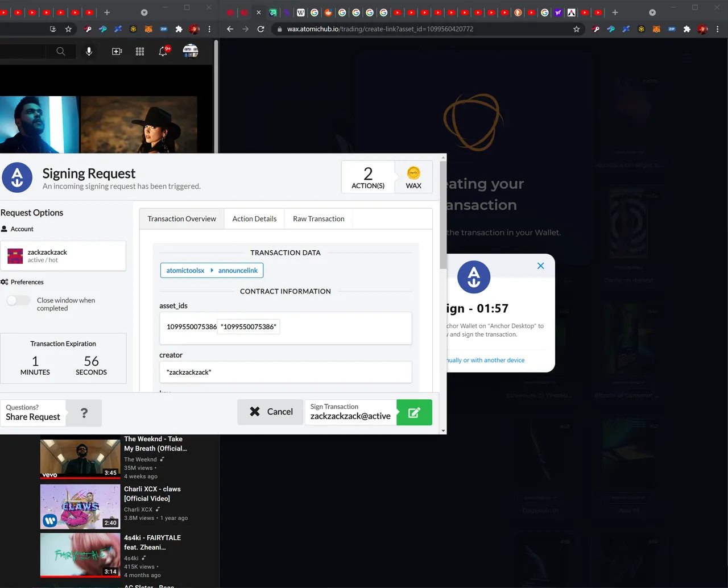Switch to the Yahoo tab
Viewport: 728px width, 588px height.
tap(558, 13)
